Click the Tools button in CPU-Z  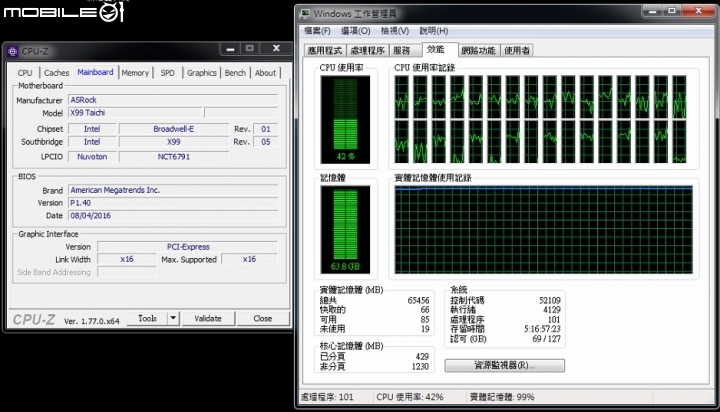point(147,318)
